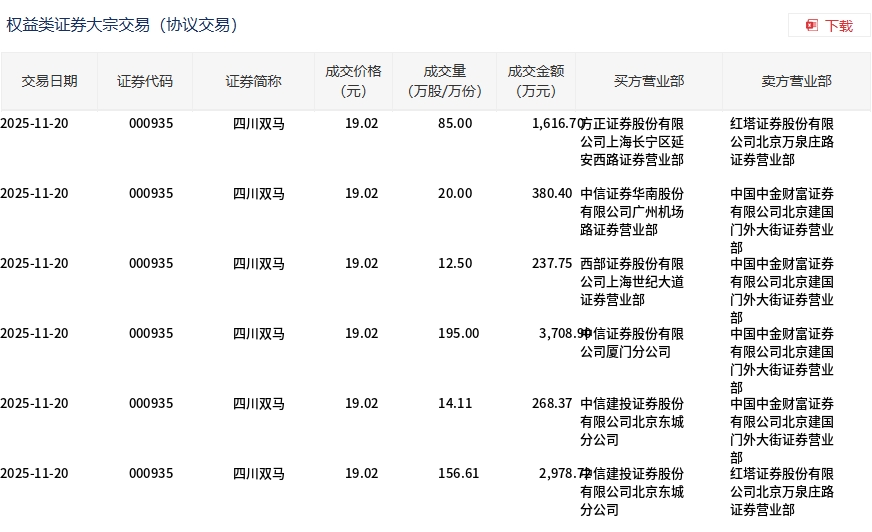Click the 85.00 volume cell
872x532 pixels.
(x=455, y=123)
